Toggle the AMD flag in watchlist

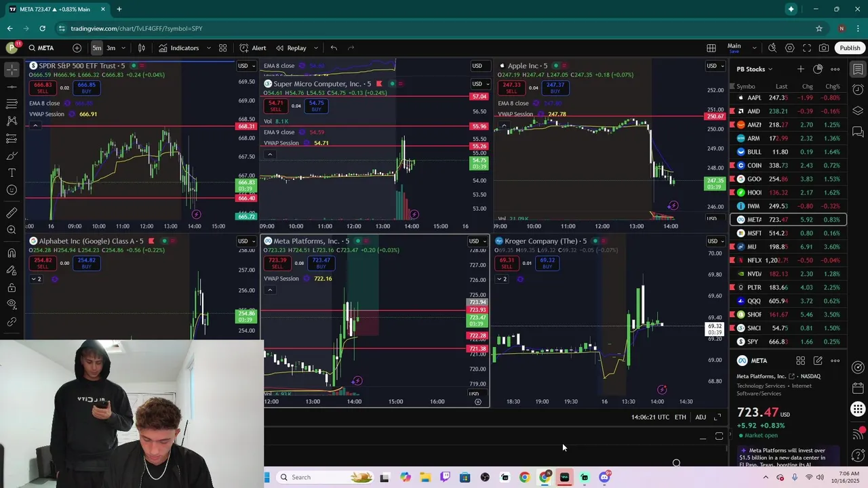(x=734, y=111)
